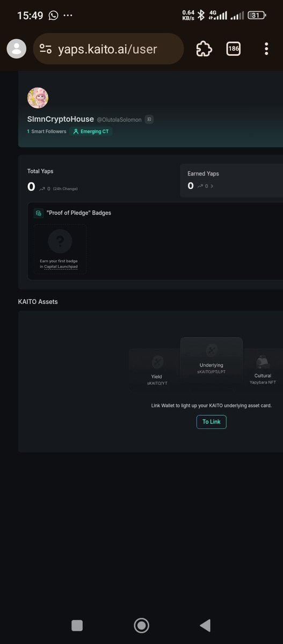Screen dimensions: 283x644
Task: Tap the yaps.kaito.ai/user address bar
Action: (x=108, y=49)
